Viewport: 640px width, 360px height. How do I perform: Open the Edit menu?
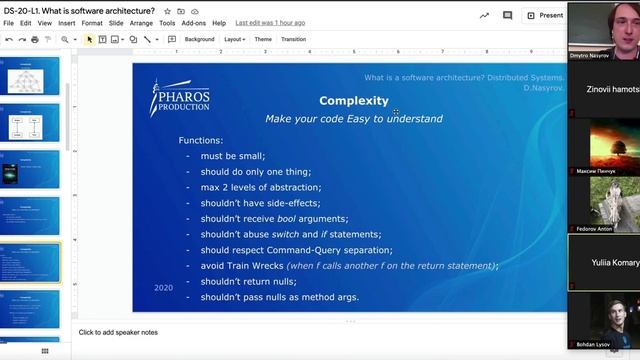tap(26, 23)
